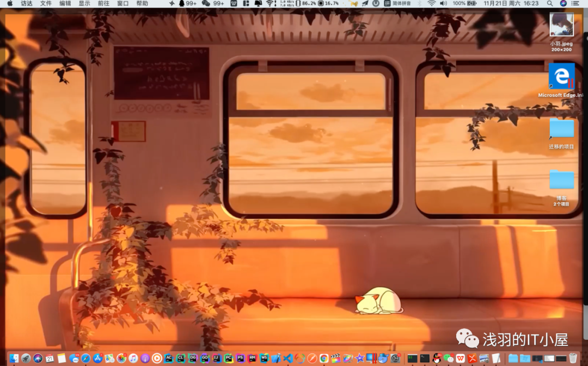Image resolution: width=588 pixels, height=366 pixels.
Task: Open the 显示 menu
Action: (x=84, y=3)
